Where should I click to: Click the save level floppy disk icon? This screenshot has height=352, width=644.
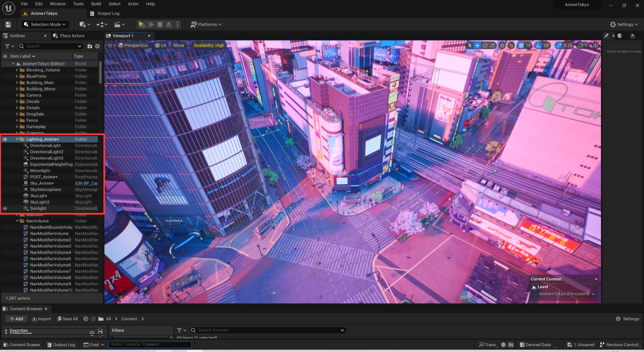click(8, 24)
